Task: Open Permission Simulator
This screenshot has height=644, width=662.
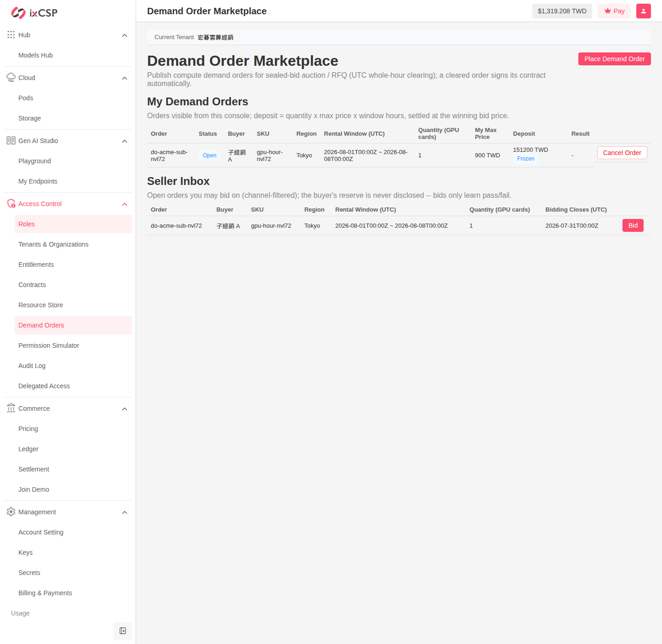Action: tap(73, 345)
